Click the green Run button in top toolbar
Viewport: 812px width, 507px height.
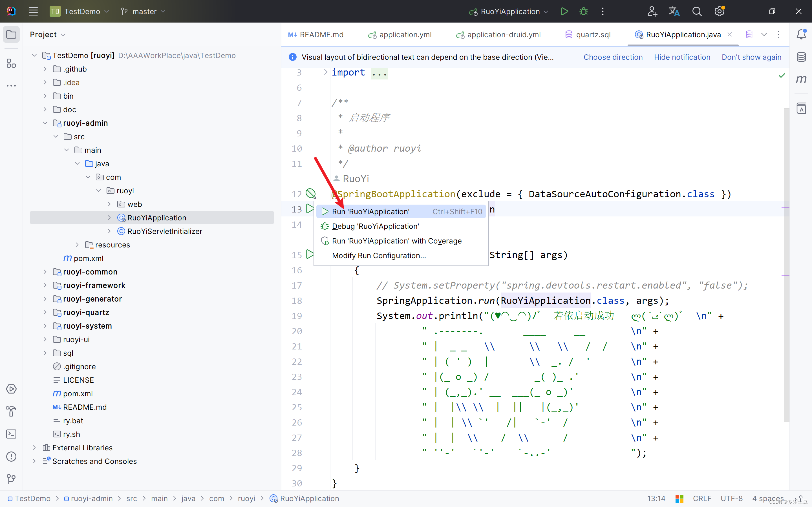(564, 11)
